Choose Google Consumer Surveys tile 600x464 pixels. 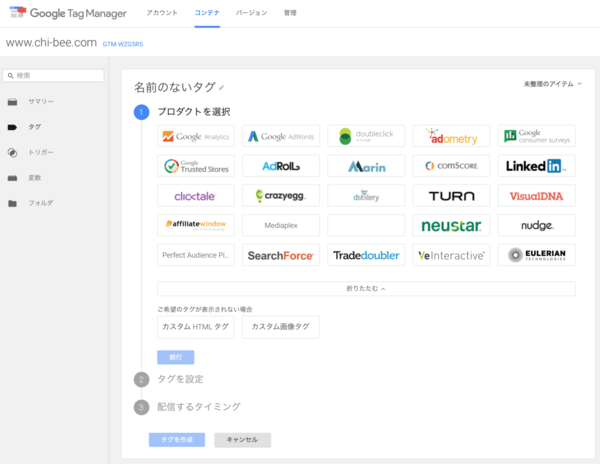[x=536, y=136]
